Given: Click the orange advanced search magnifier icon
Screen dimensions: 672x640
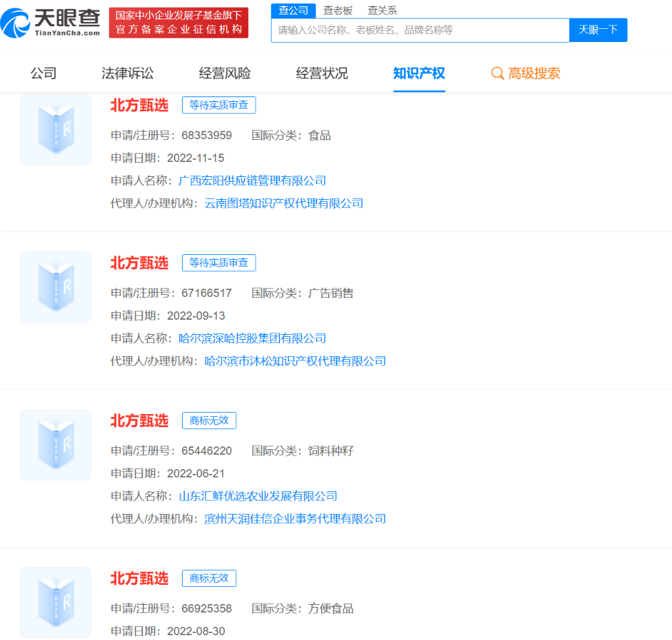Looking at the screenshot, I should coord(497,74).
